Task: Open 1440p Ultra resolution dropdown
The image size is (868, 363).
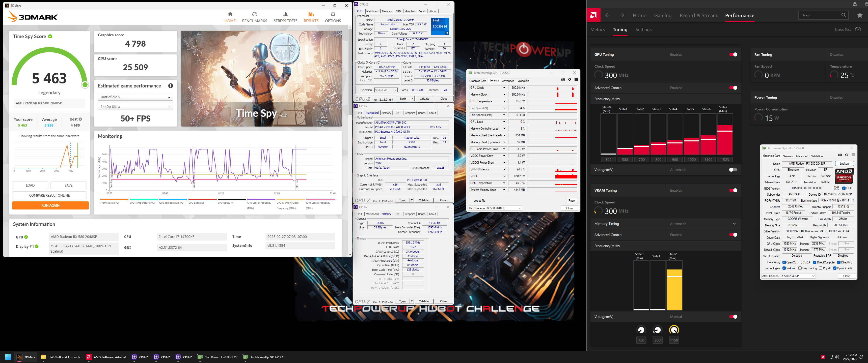Action: (135, 107)
